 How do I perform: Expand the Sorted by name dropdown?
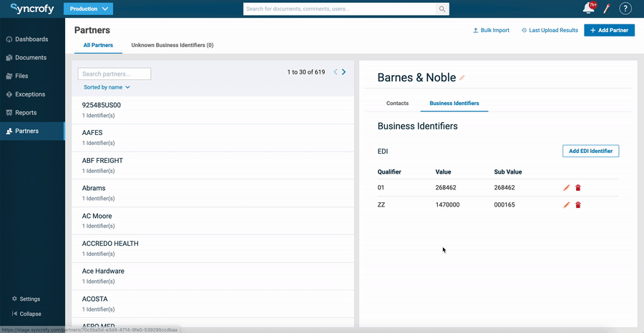107,87
